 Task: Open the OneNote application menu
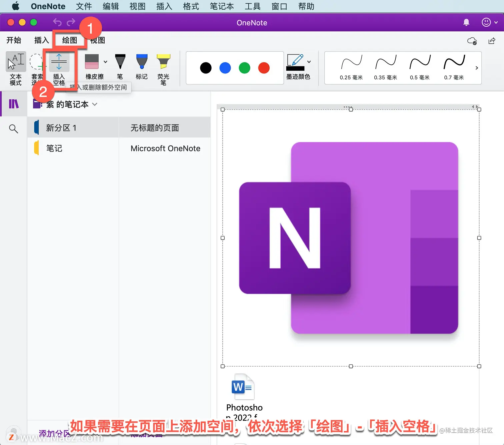point(48,6)
